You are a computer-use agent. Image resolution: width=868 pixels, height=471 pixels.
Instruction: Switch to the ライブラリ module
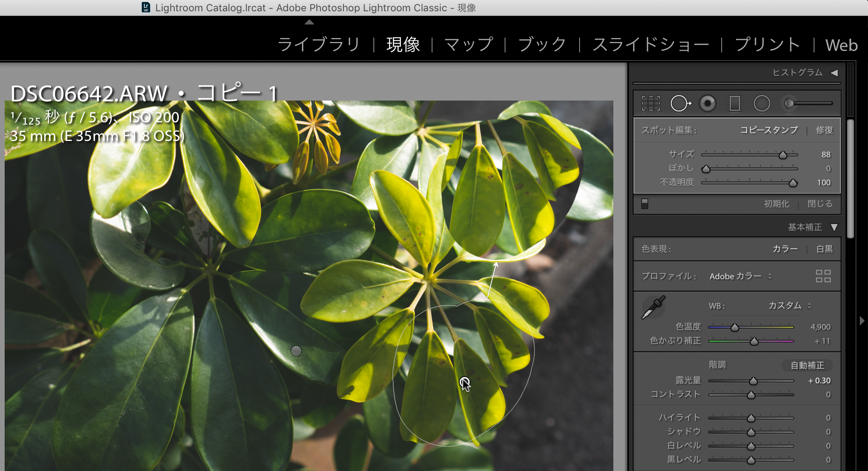tap(319, 45)
